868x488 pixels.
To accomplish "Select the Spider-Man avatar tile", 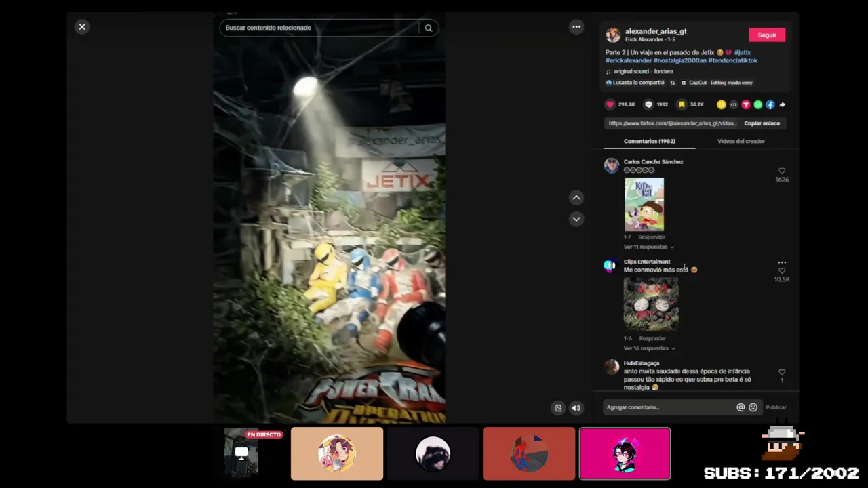I will click(x=529, y=453).
